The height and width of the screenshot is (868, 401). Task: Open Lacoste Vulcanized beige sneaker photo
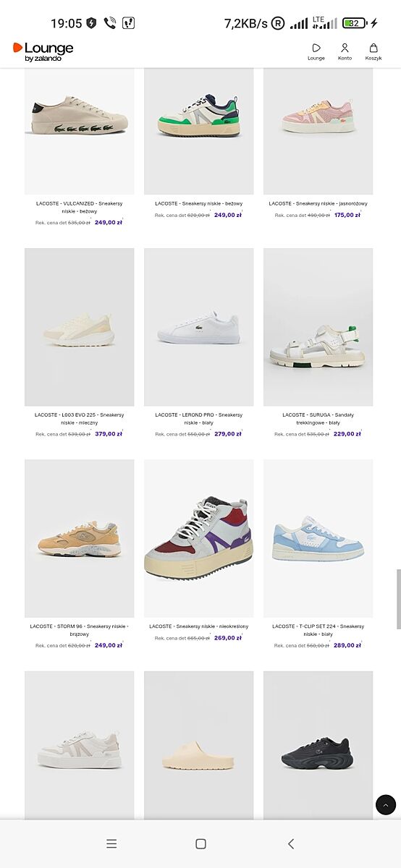tap(80, 131)
